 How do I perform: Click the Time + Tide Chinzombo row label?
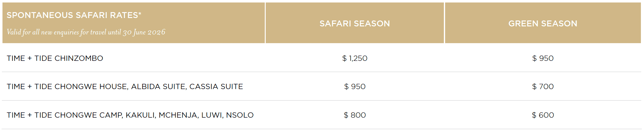(x=55, y=58)
